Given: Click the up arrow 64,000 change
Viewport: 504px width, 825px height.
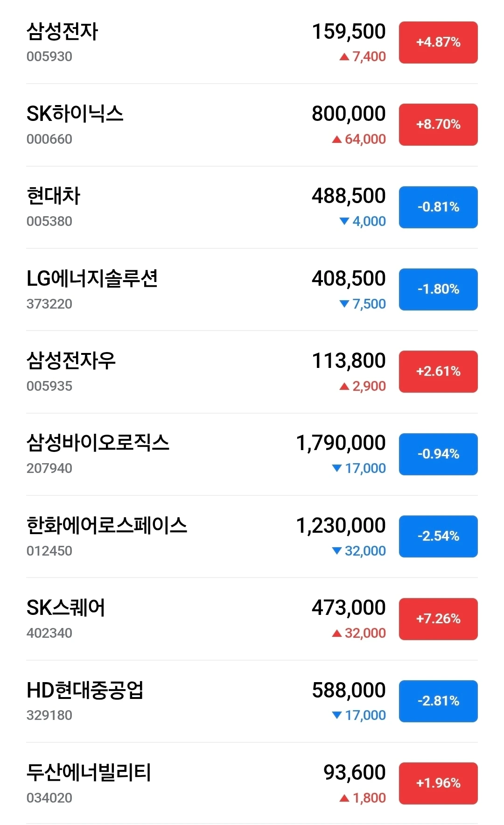Looking at the screenshot, I should (359, 139).
